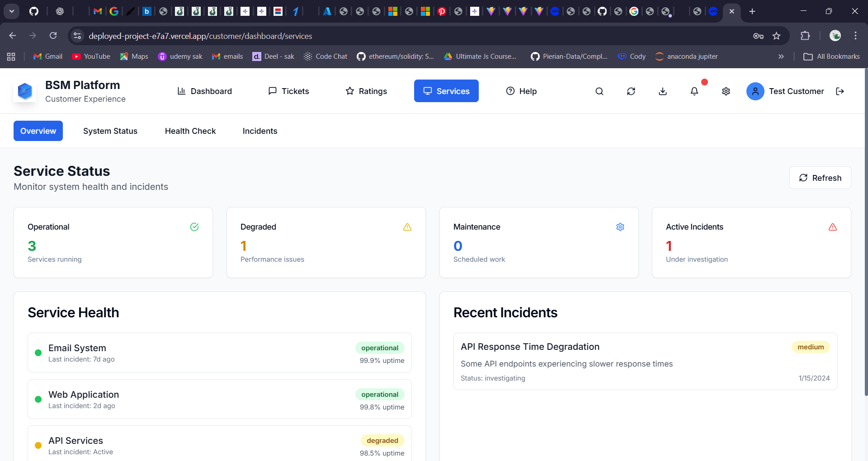Open All Bookmarks folder

[831, 56]
